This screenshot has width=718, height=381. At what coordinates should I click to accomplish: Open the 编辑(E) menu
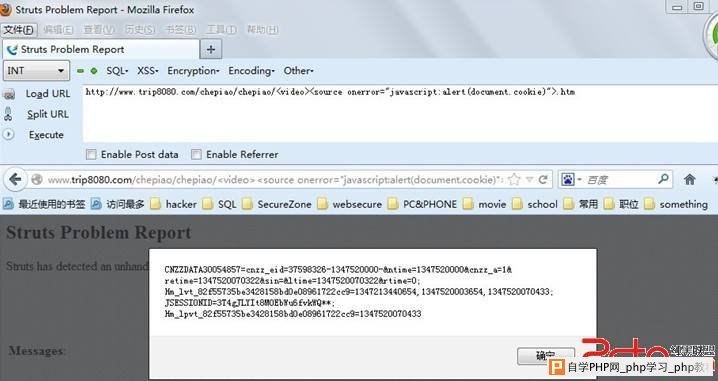tap(58, 30)
